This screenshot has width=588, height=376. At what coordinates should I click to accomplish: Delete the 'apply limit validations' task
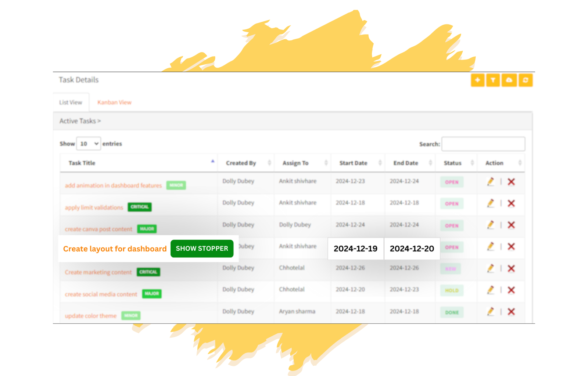[x=511, y=203]
